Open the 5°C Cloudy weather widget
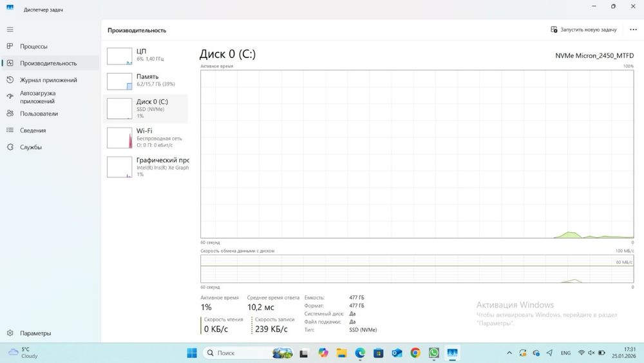Screen dimensions: 644x363 [x=24, y=353]
